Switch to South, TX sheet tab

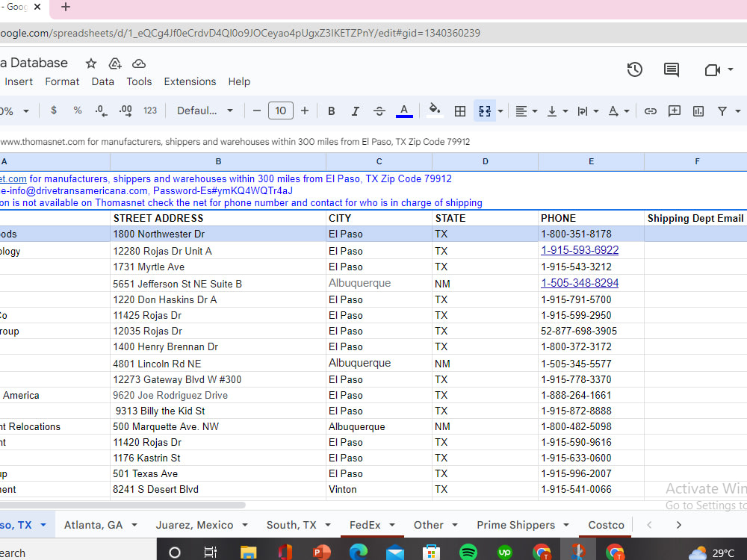coord(291,525)
